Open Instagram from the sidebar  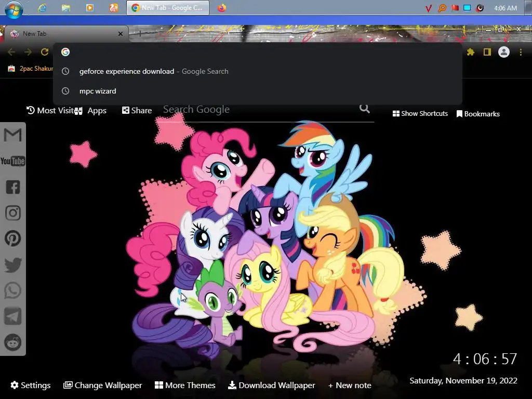13,213
